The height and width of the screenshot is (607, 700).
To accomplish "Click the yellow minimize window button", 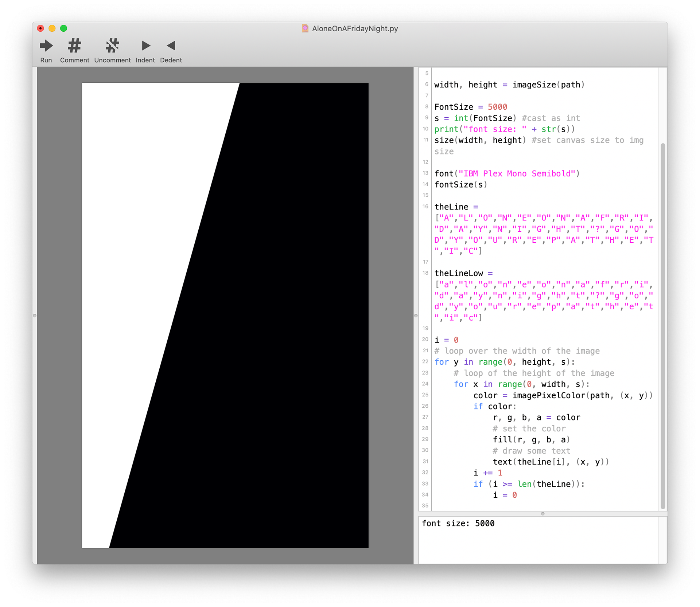I will 52,28.
